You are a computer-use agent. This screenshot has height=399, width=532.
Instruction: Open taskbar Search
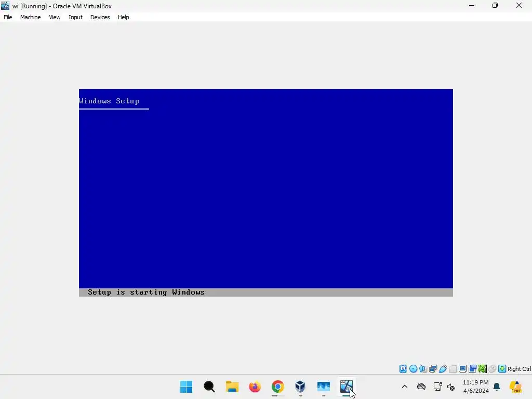209,387
